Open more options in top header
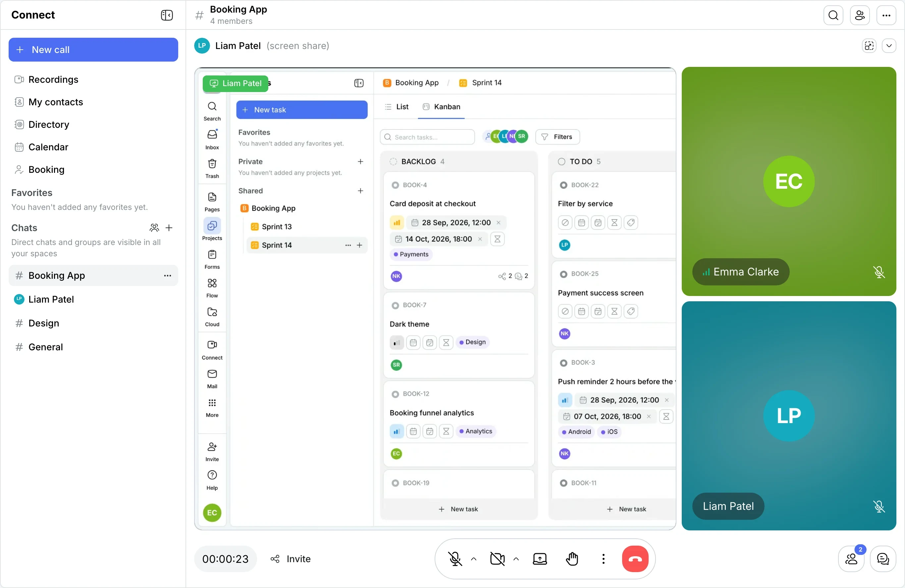905x588 pixels. pos(886,15)
